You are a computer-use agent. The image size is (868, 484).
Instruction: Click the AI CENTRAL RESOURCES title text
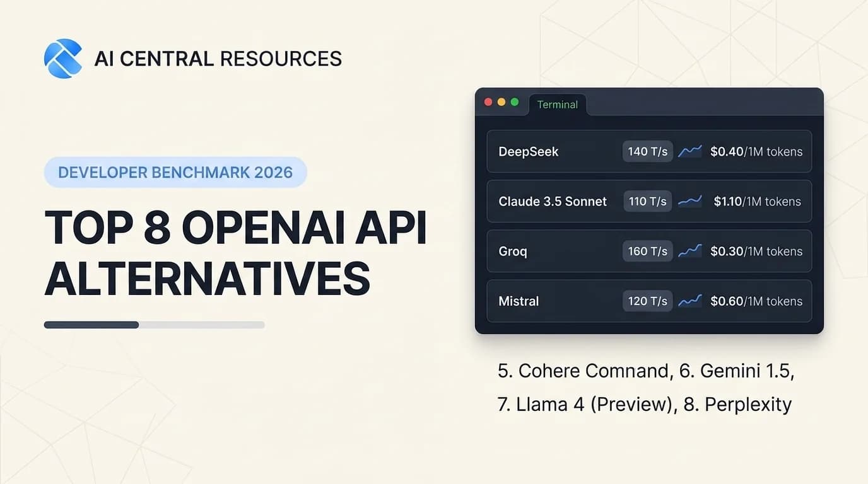pyautogui.click(x=218, y=59)
